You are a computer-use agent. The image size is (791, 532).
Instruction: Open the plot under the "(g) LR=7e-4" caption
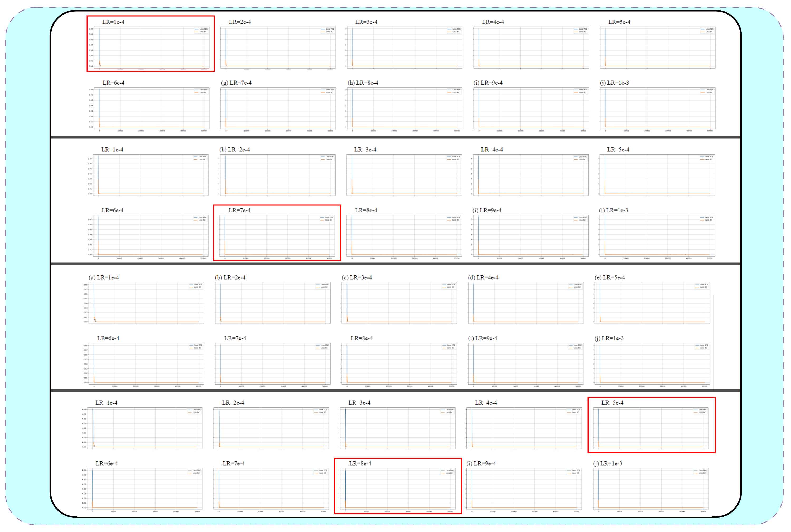(x=278, y=108)
